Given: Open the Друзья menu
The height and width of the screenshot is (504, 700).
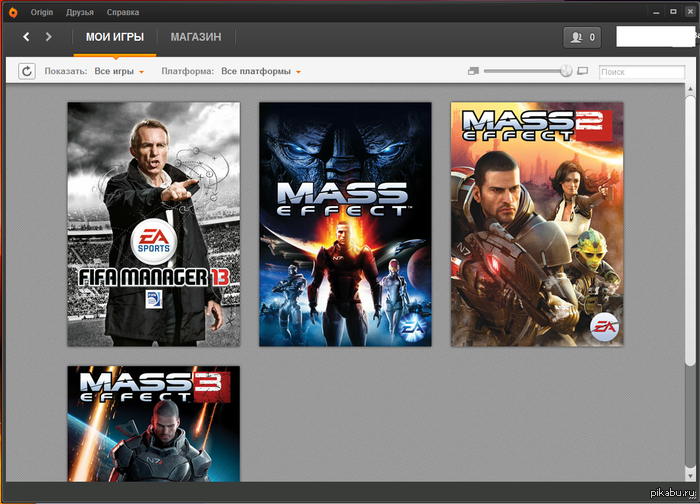Looking at the screenshot, I should point(80,12).
